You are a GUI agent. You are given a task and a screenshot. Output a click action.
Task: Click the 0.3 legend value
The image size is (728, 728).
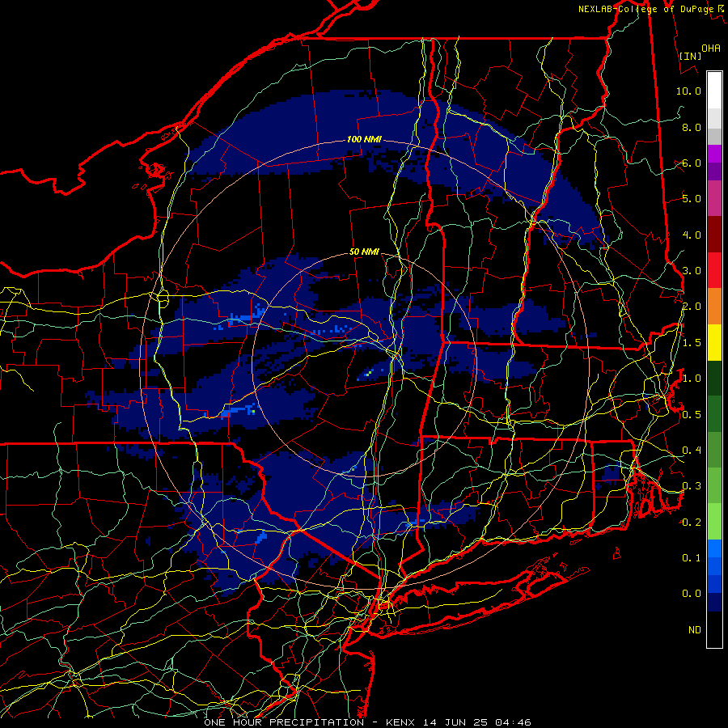pos(692,486)
